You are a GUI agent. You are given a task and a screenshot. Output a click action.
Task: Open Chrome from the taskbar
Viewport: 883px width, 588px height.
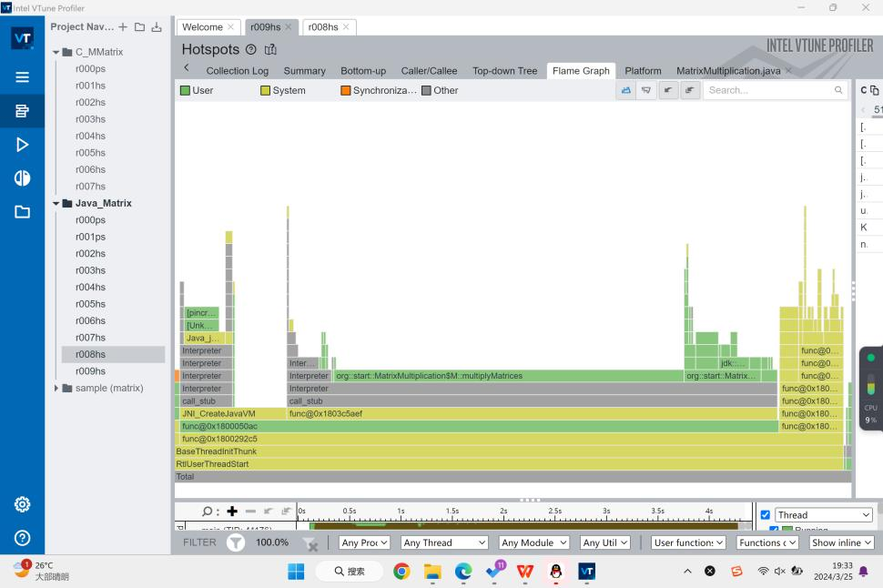[x=401, y=571]
